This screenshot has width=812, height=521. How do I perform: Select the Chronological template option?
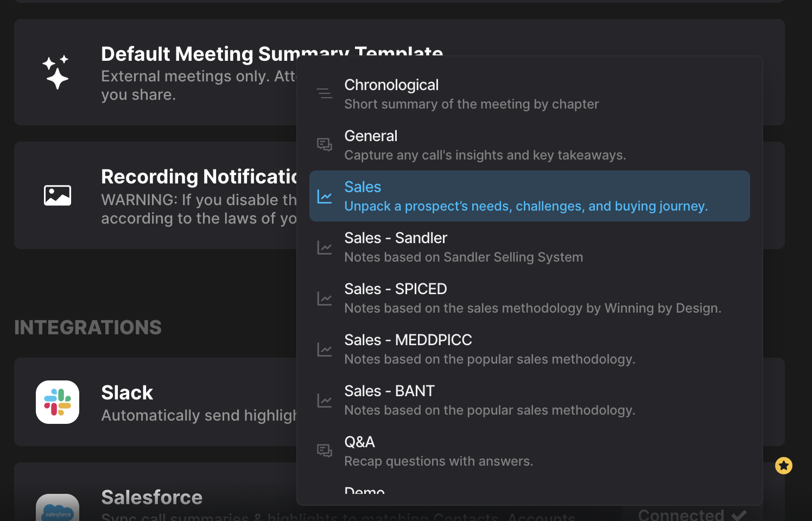530,94
